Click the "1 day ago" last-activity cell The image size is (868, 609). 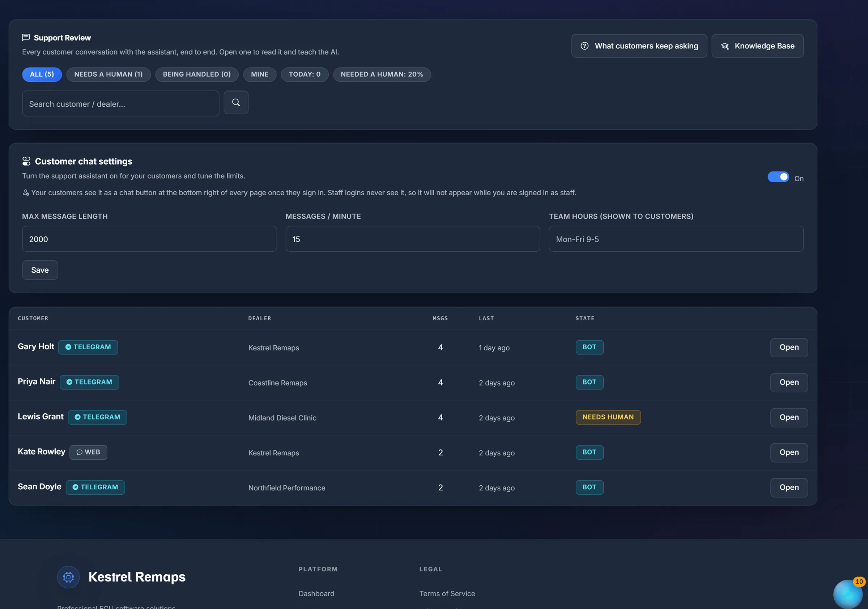(494, 348)
